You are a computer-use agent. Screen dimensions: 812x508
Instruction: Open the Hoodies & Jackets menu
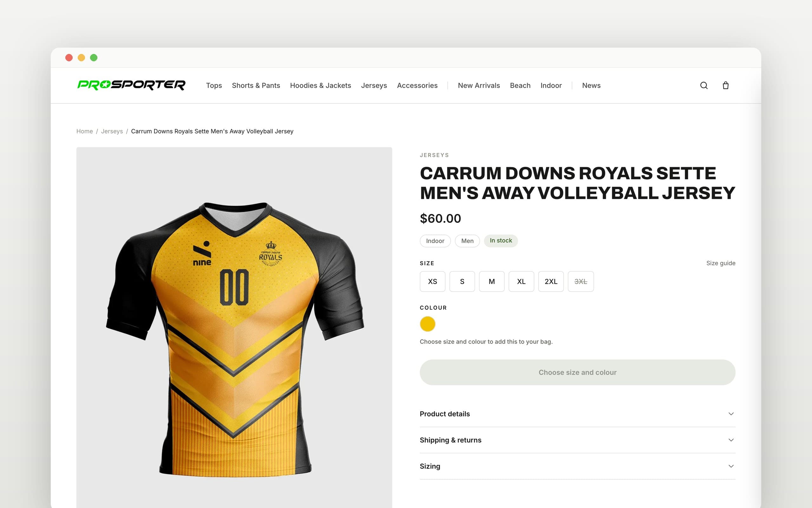(x=320, y=85)
